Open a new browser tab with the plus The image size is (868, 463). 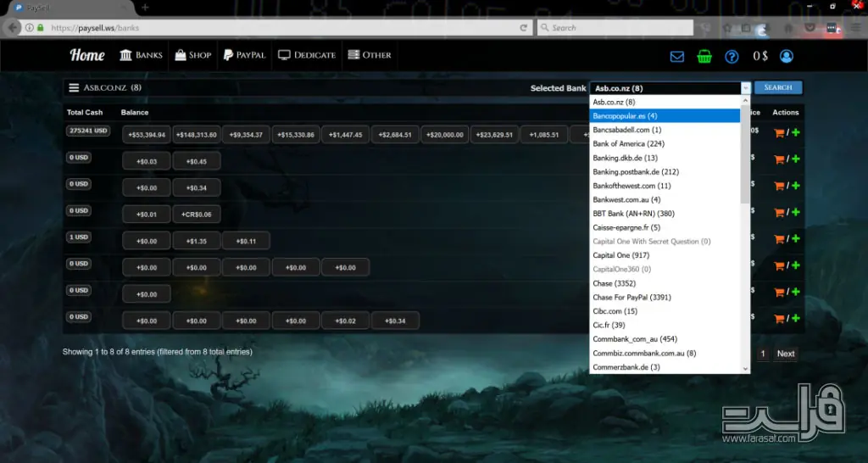pyautogui.click(x=145, y=7)
